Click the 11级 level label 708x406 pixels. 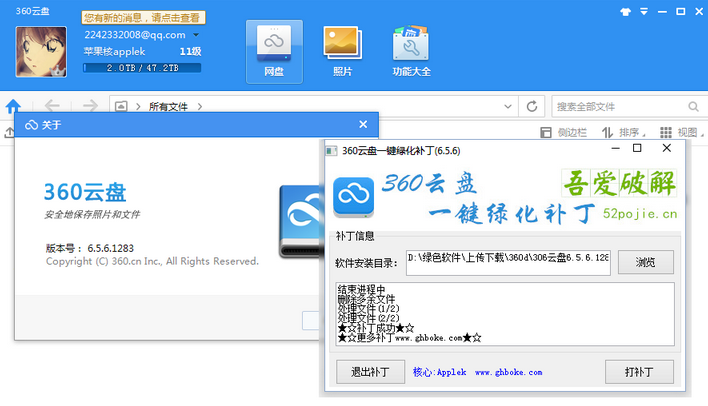click(191, 51)
